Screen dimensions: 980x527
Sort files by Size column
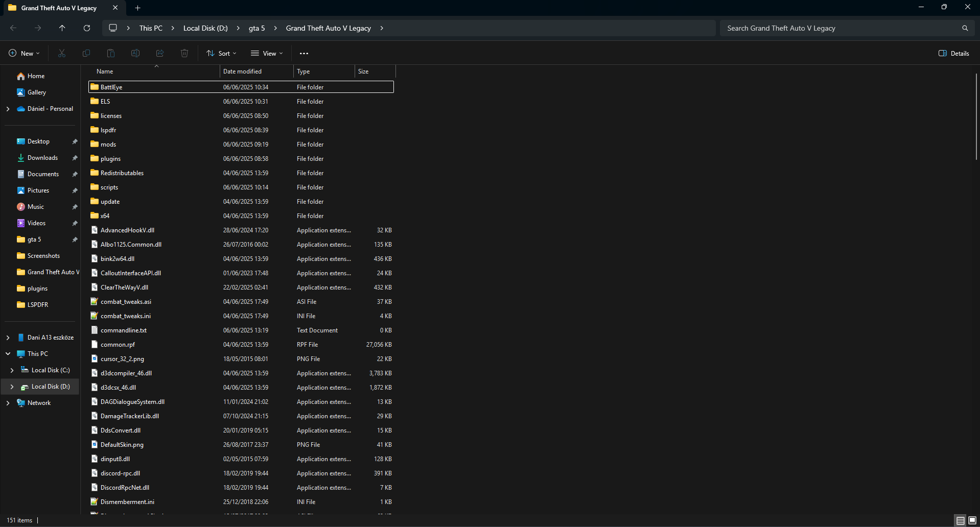[x=375, y=71]
